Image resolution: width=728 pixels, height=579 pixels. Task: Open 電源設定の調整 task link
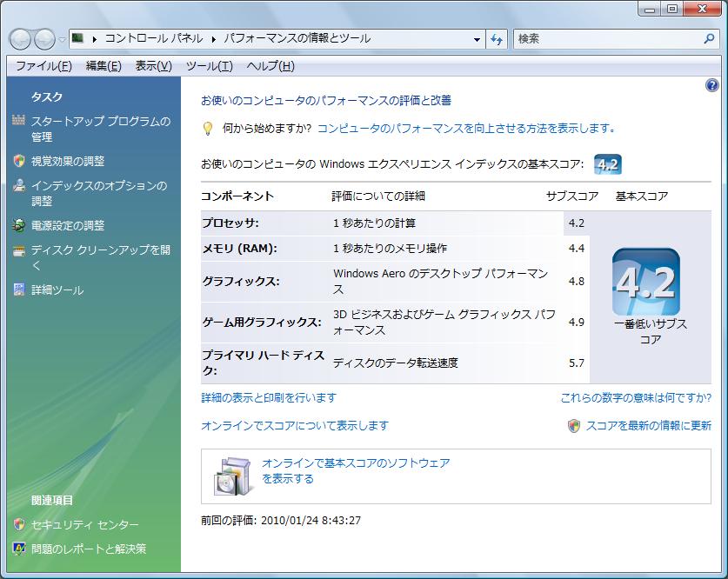tap(68, 225)
